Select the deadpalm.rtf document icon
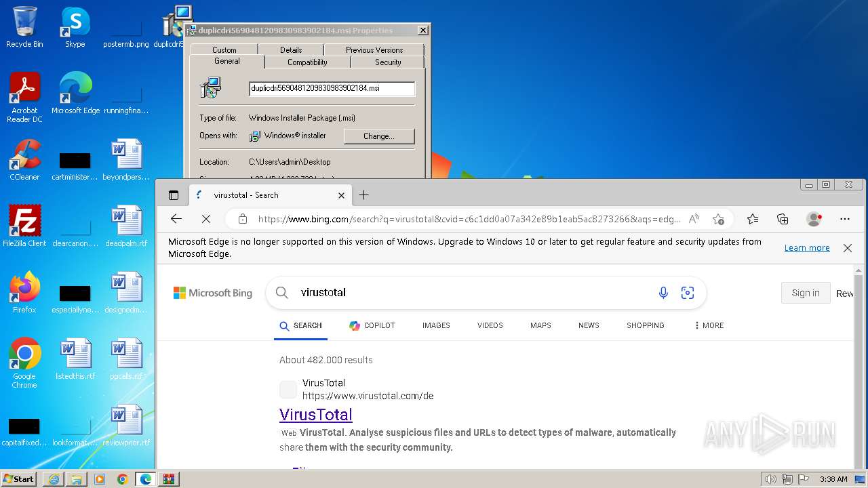This screenshot has height=488, width=868. pyautogui.click(x=126, y=226)
